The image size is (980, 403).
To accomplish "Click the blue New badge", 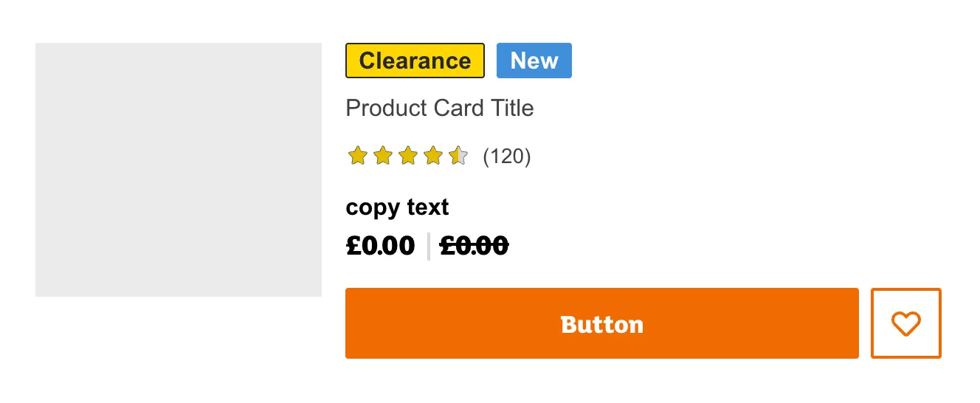I will [x=534, y=61].
